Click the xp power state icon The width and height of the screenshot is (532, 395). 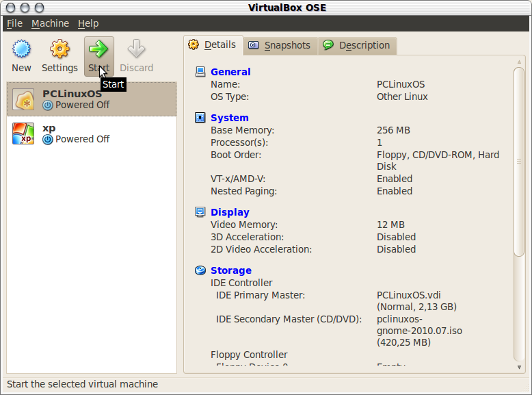pyautogui.click(x=47, y=139)
